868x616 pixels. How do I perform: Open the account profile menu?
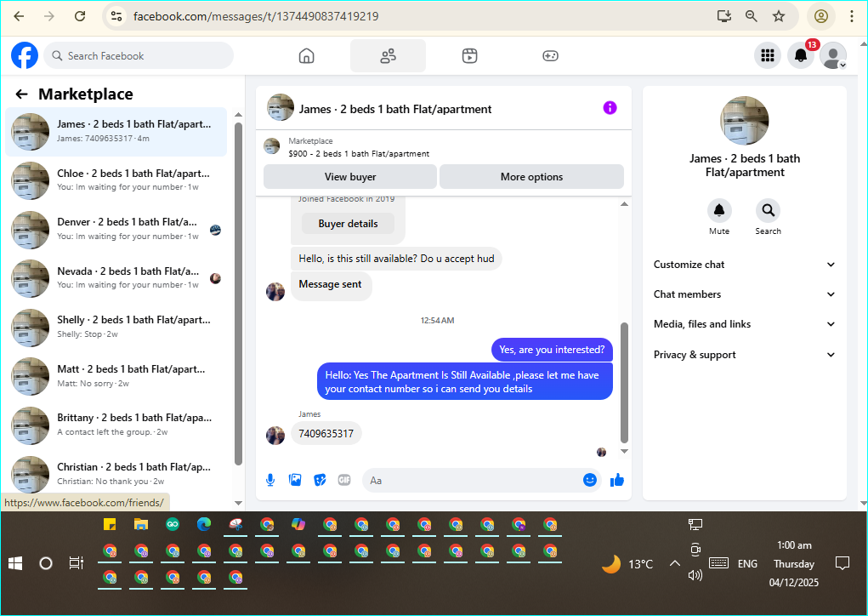point(833,55)
